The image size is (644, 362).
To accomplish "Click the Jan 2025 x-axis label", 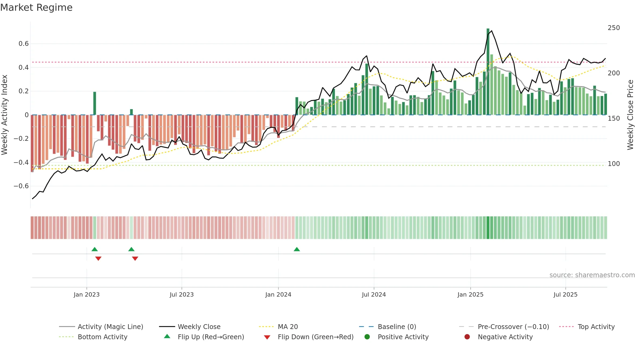I will (x=470, y=294).
